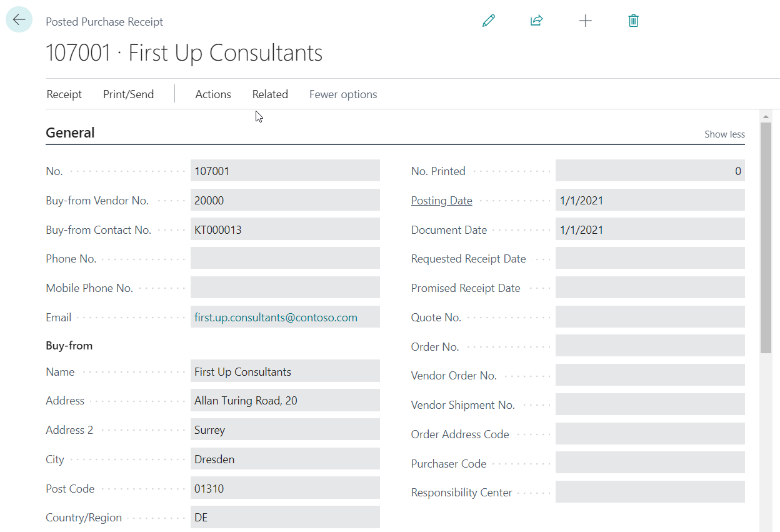Viewport: 780px width, 532px height.
Task: Click the Vendor Order No. field
Action: [x=650, y=375]
